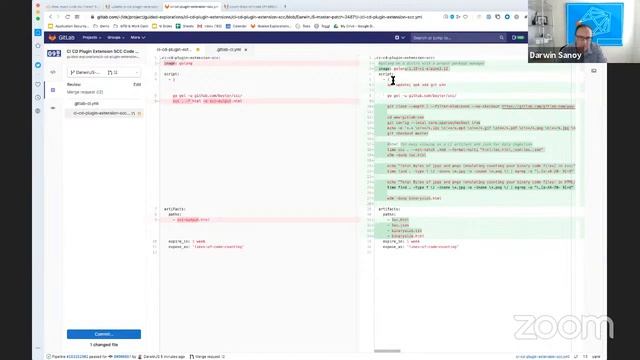
Task: Click the expose_as line in right diff
Action: coord(420,247)
